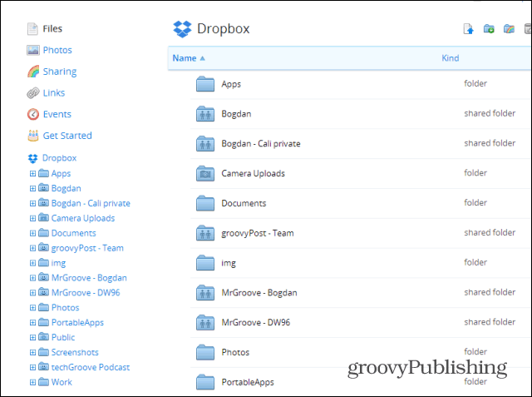
Task: Select the Dropbox root in the tree
Action: coord(59,158)
